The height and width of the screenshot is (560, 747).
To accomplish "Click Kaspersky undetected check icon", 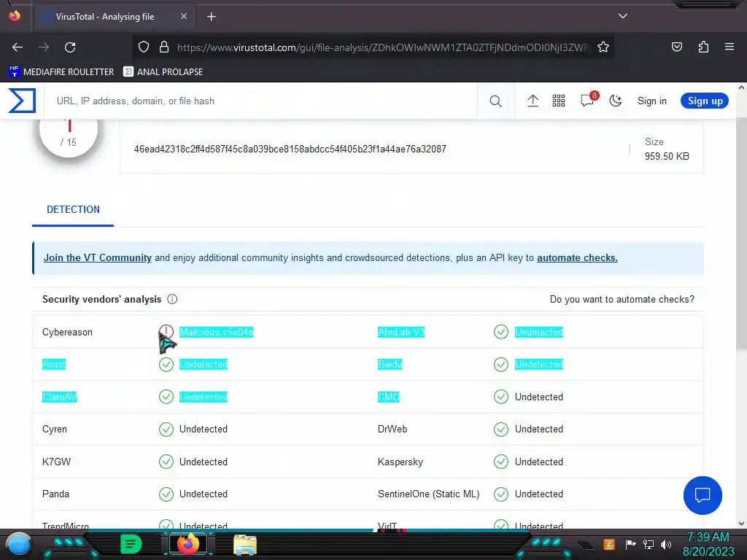I will (x=500, y=462).
